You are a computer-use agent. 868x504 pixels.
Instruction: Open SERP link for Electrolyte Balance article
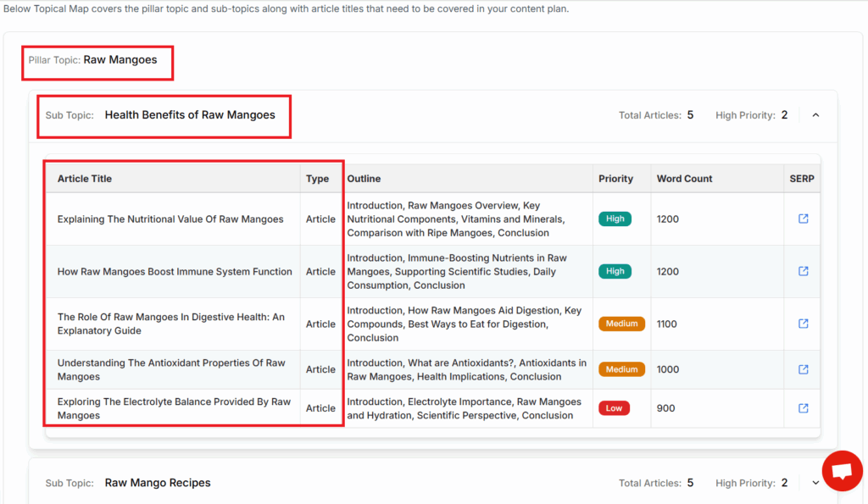tap(803, 408)
